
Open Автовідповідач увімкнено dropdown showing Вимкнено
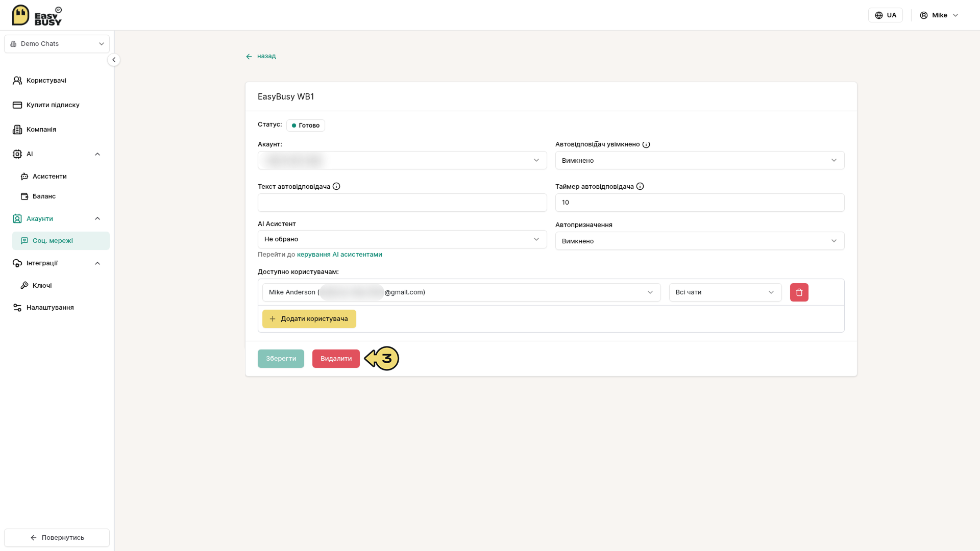coord(700,160)
